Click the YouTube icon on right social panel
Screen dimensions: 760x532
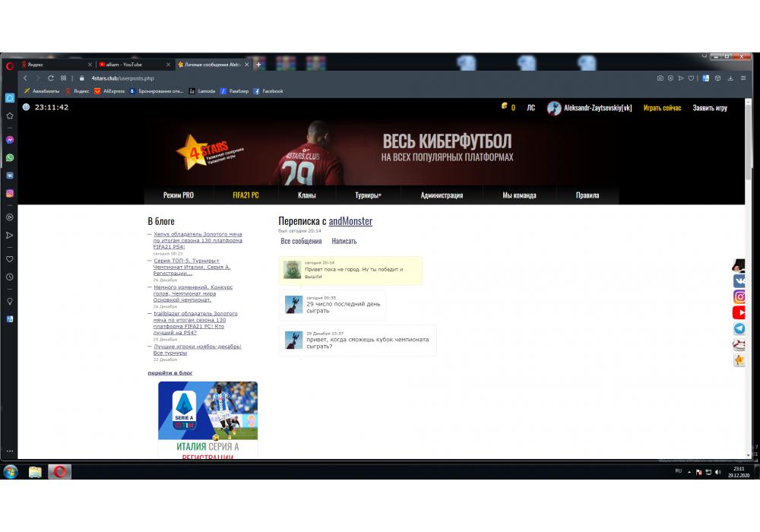739,312
